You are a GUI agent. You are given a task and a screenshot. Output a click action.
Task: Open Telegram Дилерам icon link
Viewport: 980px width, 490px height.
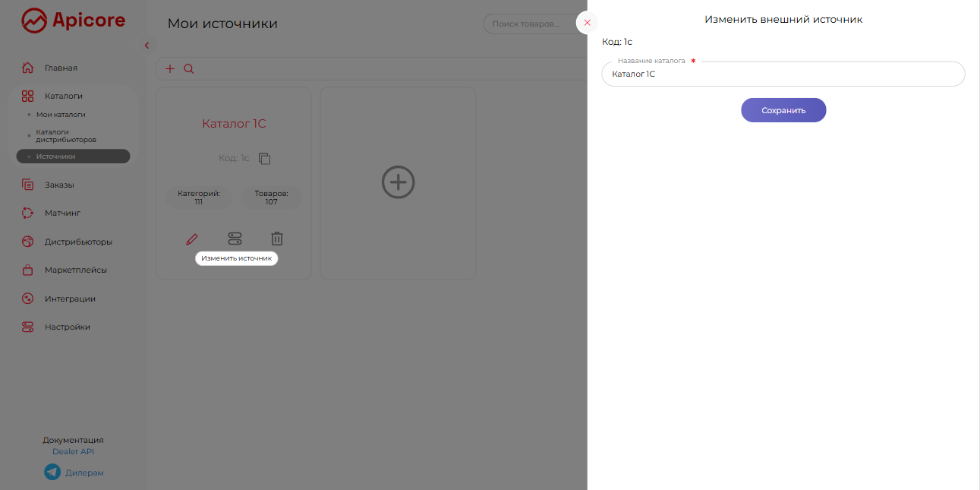[52, 473]
